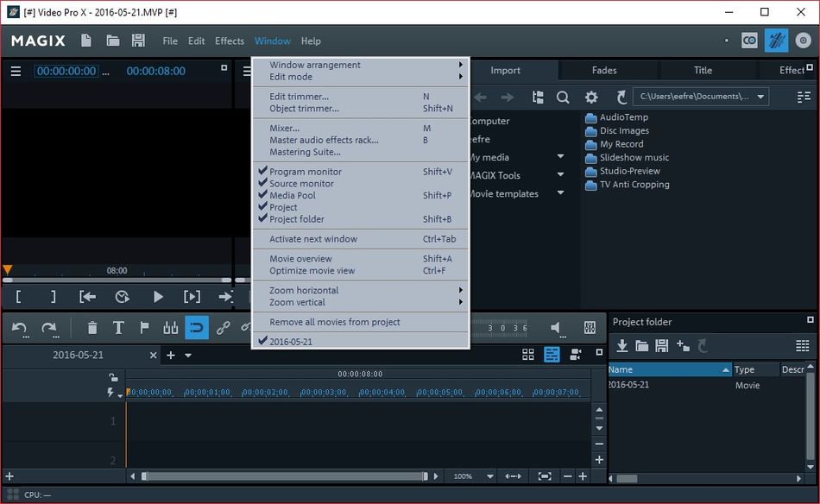Image resolution: width=820 pixels, height=504 pixels.
Task: Click the save project floppy icon
Action: [138, 41]
